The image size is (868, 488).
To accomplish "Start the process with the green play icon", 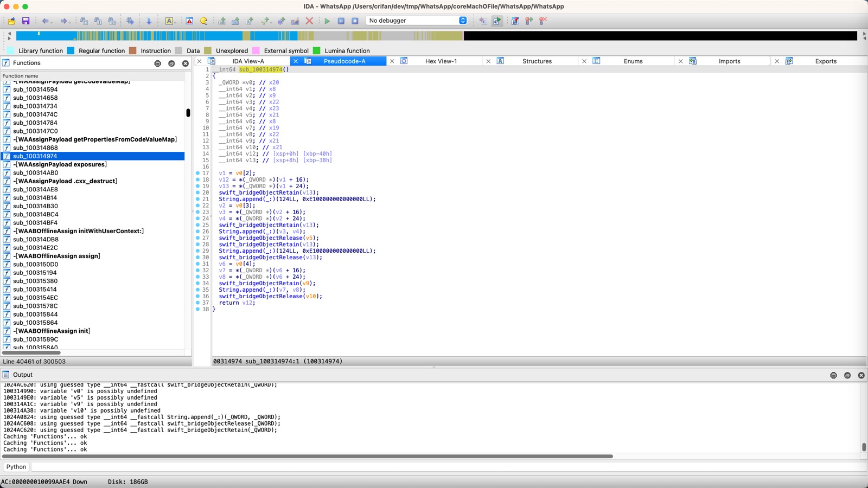I will pyautogui.click(x=327, y=21).
